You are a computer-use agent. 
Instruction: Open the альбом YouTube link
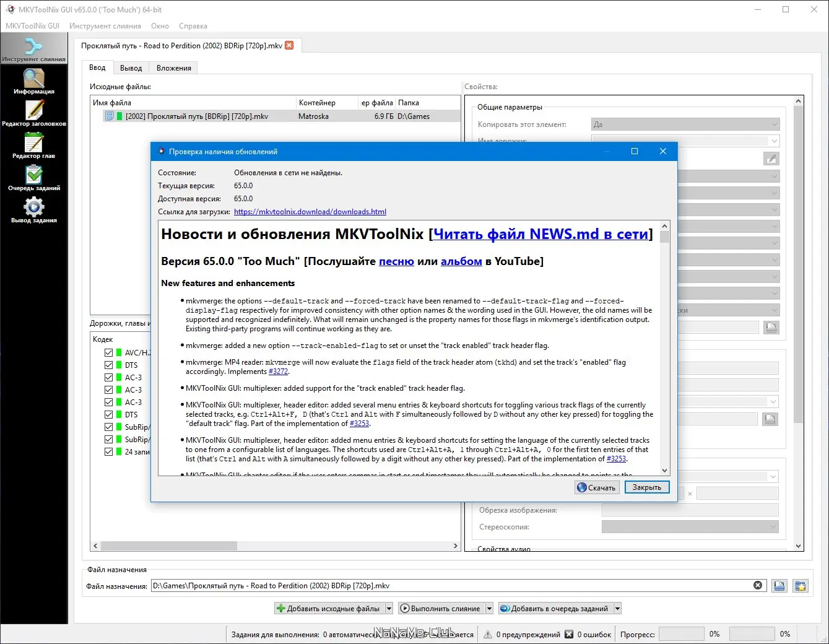461,261
